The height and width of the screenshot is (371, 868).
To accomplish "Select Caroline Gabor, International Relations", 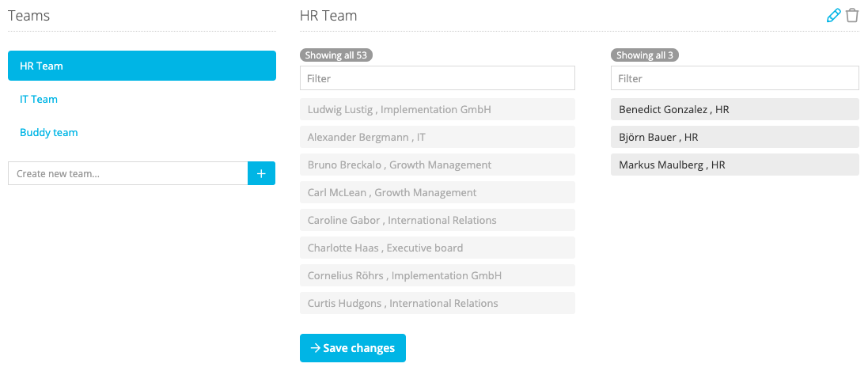I will pos(438,220).
